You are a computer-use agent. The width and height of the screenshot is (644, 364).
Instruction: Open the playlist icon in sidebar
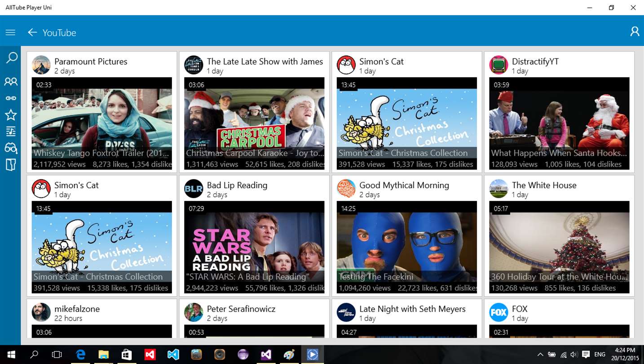coord(11,131)
